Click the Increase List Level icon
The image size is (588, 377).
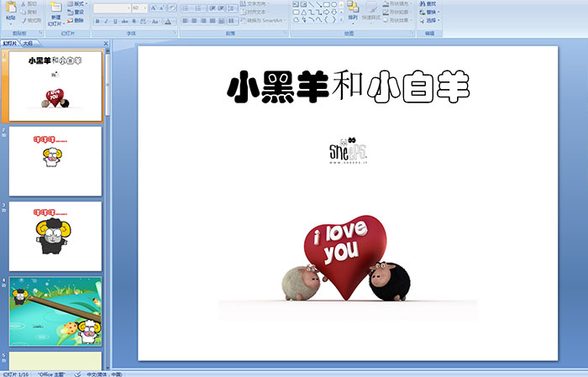point(221,8)
